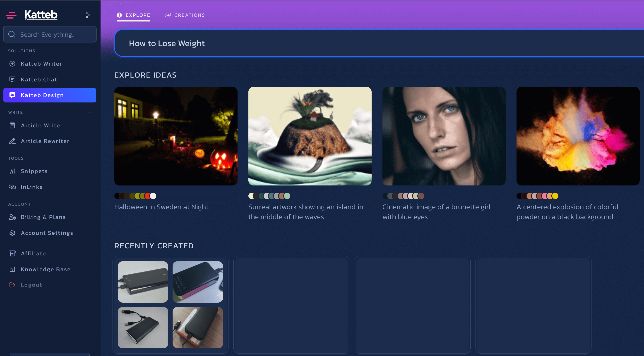The height and width of the screenshot is (356, 644).
Task: Collapse the Account section
Action: point(89,204)
